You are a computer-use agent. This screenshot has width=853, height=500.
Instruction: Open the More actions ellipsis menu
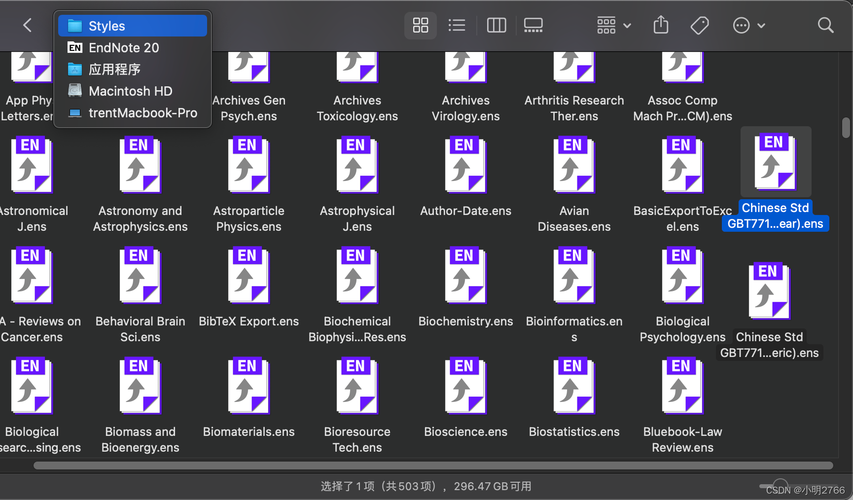tap(749, 25)
